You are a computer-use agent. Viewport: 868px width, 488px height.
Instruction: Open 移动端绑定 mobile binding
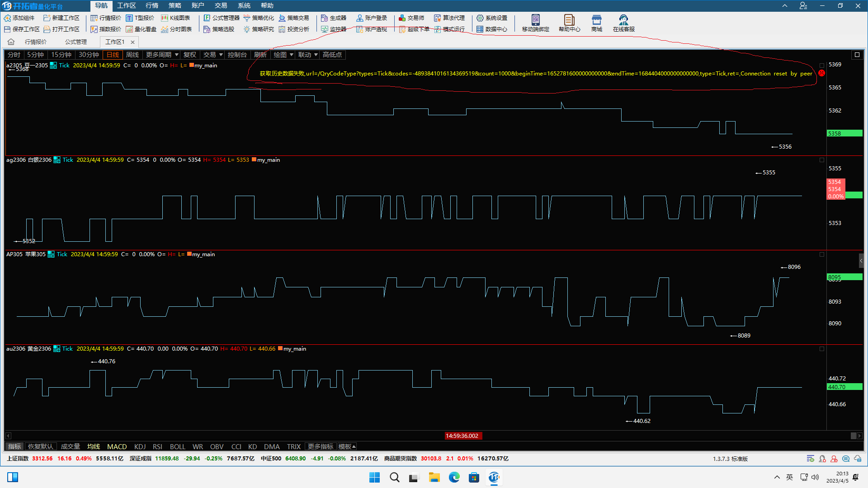[x=535, y=23]
